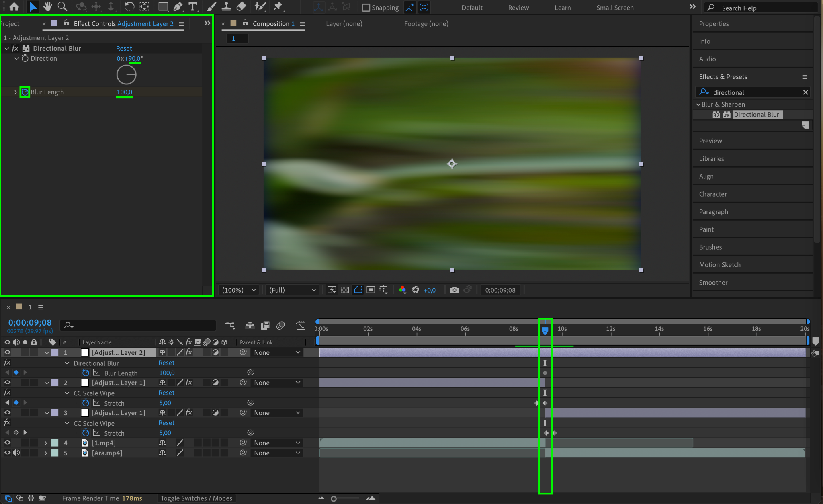Select the Zoom tool
The width and height of the screenshot is (823, 504).
tap(62, 6)
